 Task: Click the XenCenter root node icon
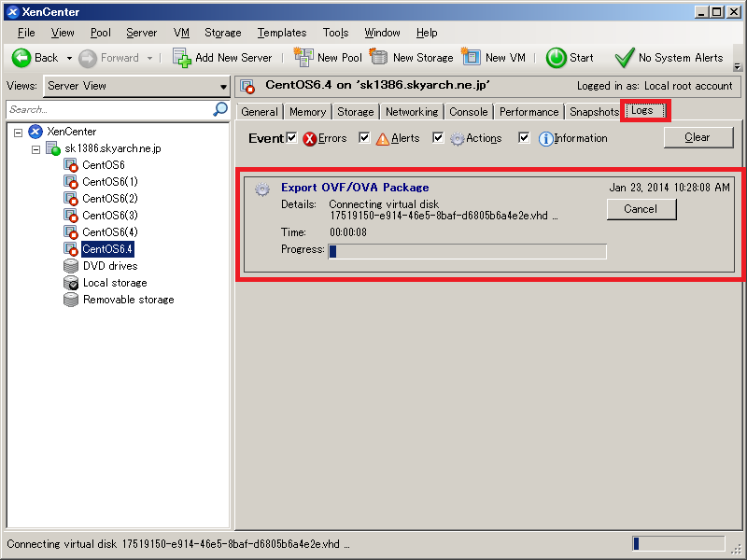tap(35, 132)
